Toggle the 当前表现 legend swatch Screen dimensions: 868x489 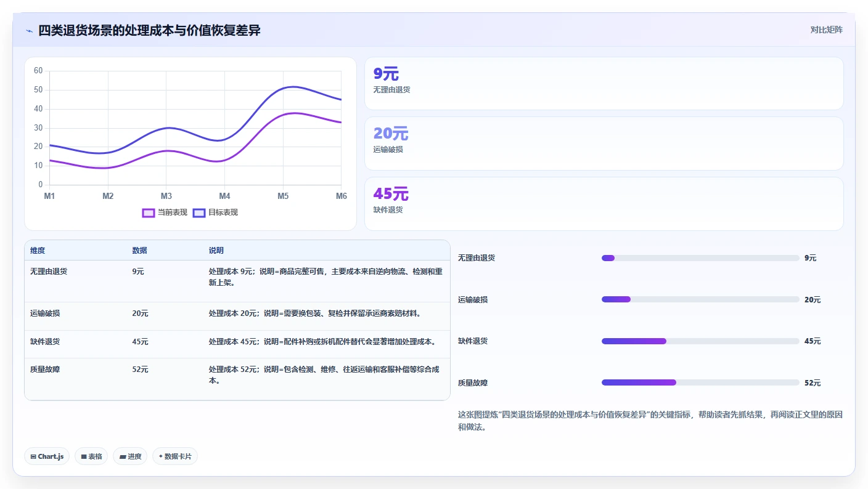[x=148, y=212]
